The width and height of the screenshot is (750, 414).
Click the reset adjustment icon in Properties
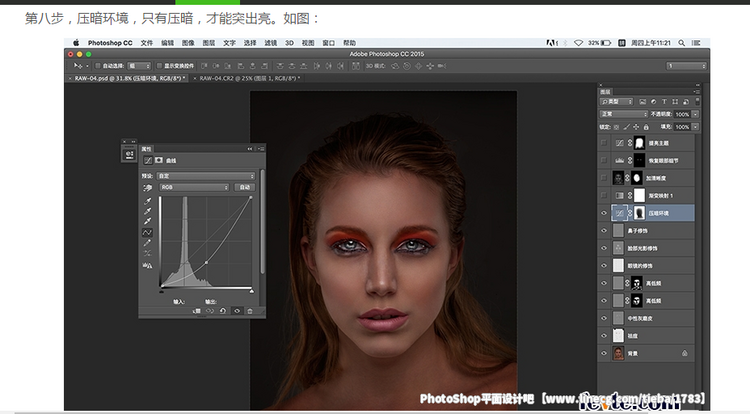click(223, 311)
